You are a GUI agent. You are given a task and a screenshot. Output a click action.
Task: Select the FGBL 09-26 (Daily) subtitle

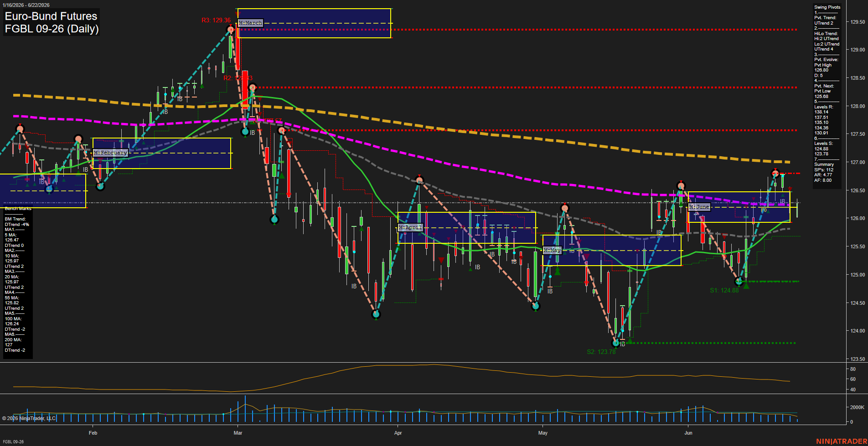[x=52, y=29]
